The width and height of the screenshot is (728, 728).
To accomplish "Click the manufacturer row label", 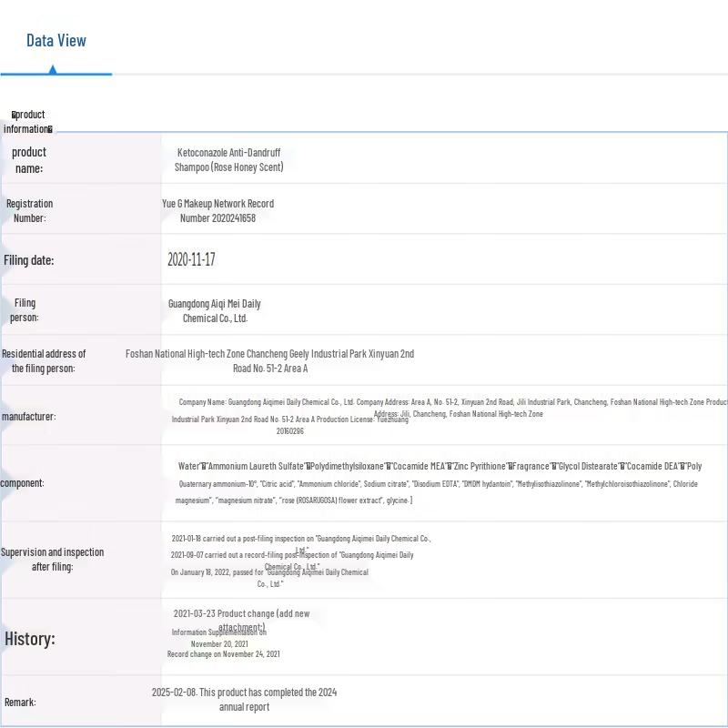I will coord(28,417).
